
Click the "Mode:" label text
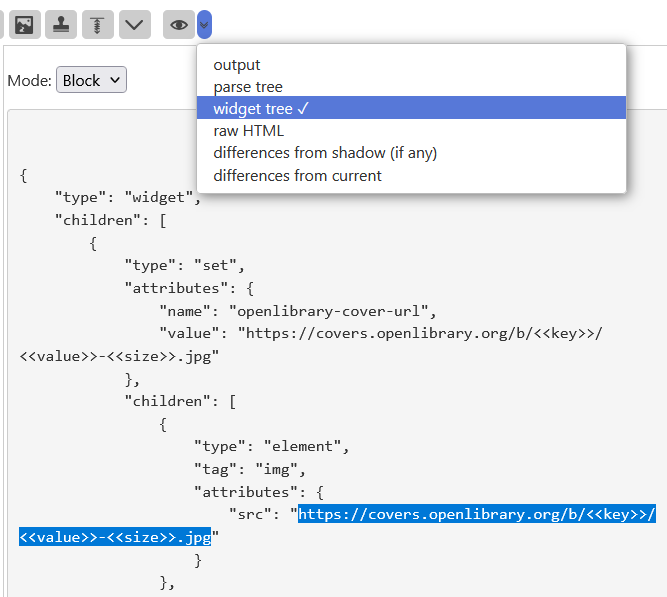coord(29,81)
